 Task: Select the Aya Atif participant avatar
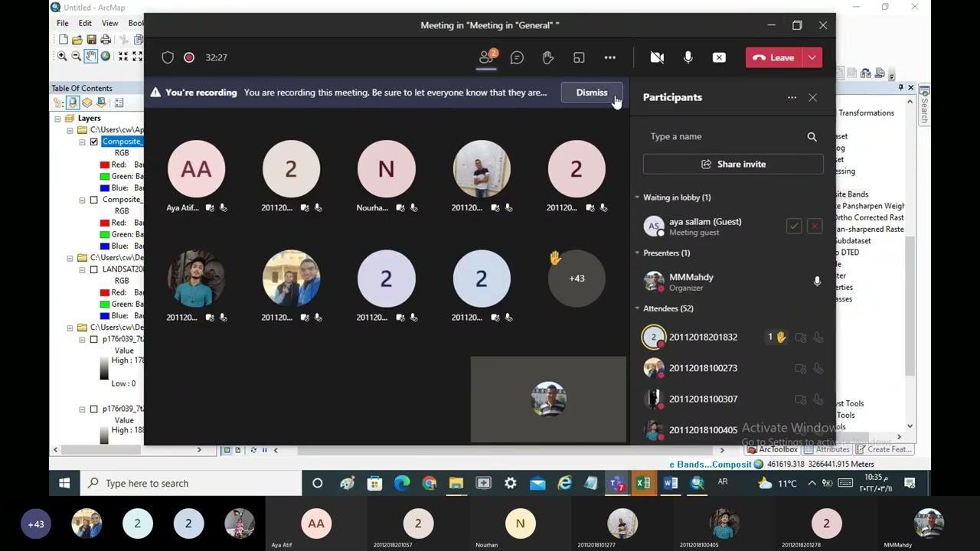pos(196,169)
